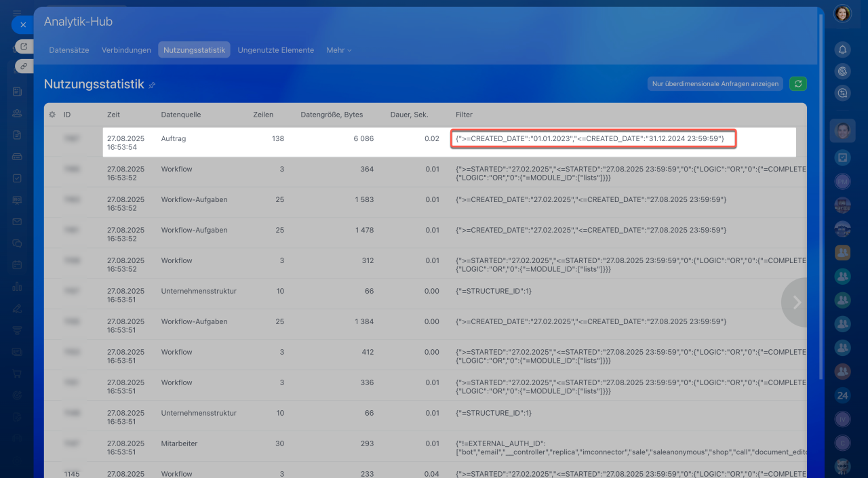Viewport: 868px width, 478px height.
Task: Click the Dauer, Sek. column header
Action: [x=409, y=115]
